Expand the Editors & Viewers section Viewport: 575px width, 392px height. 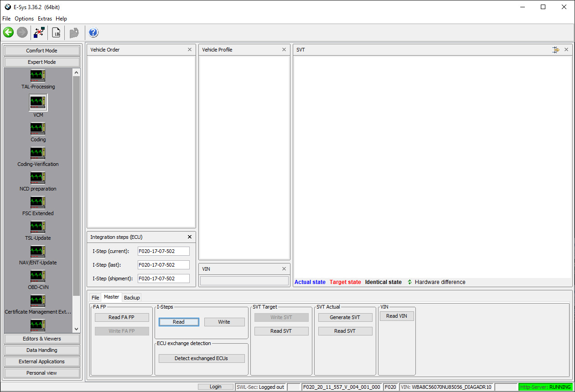coord(42,339)
